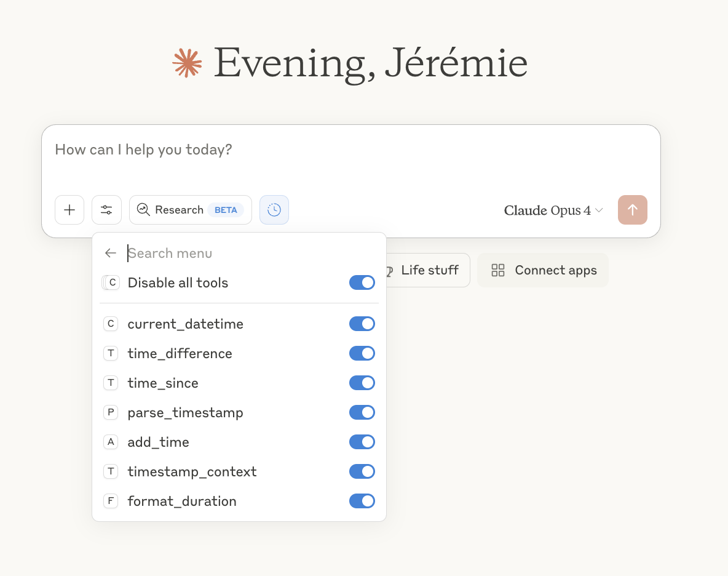Switch off the parse_timestamp toggle
The image size is (728, 576).
(x=362, y=412)
